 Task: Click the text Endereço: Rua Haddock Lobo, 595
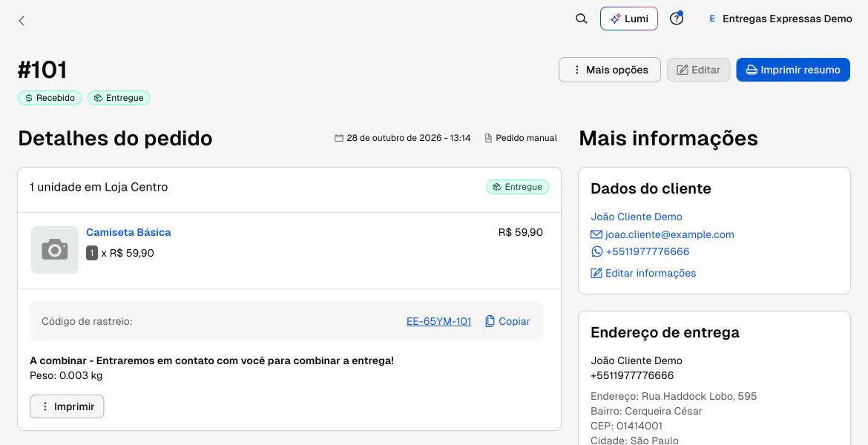[x=674, y=396]
